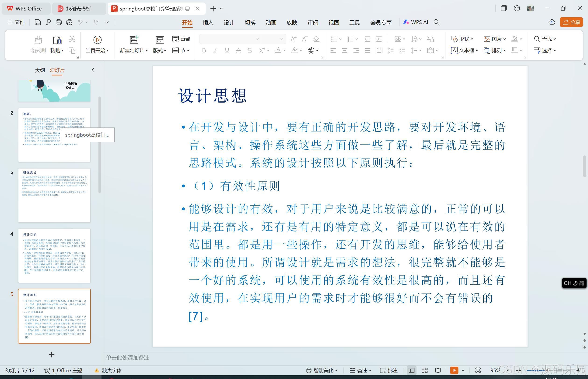Click the missing fonts warning
Image resolution: width=588 pixels, height=379 pixels.
point(108,370)
